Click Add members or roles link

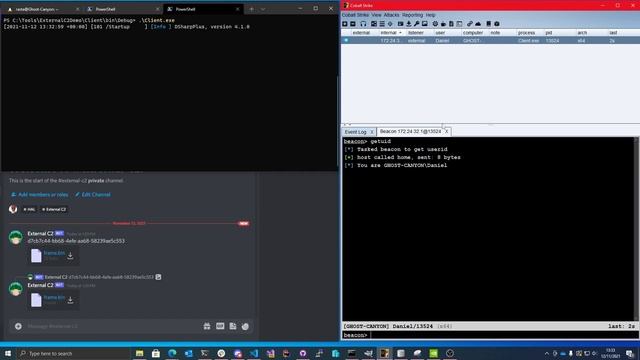pyautogui.click(x=40, y=195)
